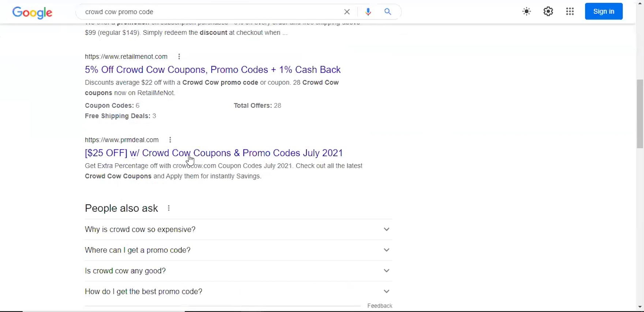This screenshot has height=312, width=644.
Task: Expand "Is crowd cow any good?"
Action: 238,271
